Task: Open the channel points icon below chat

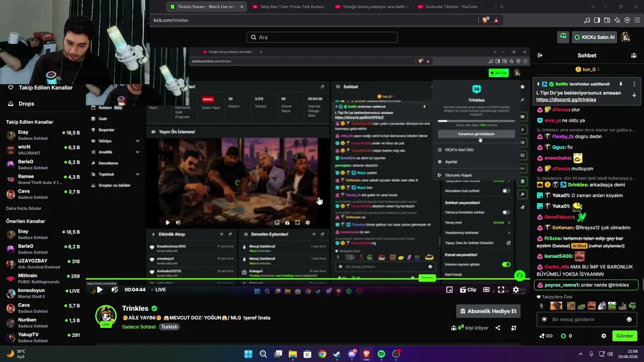Action: (x=545, y=336)
